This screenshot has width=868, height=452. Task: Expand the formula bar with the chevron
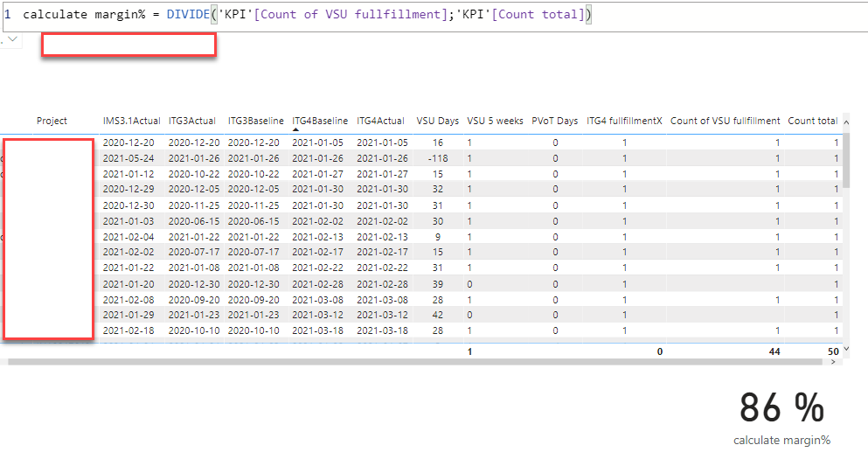click(13, 39)
